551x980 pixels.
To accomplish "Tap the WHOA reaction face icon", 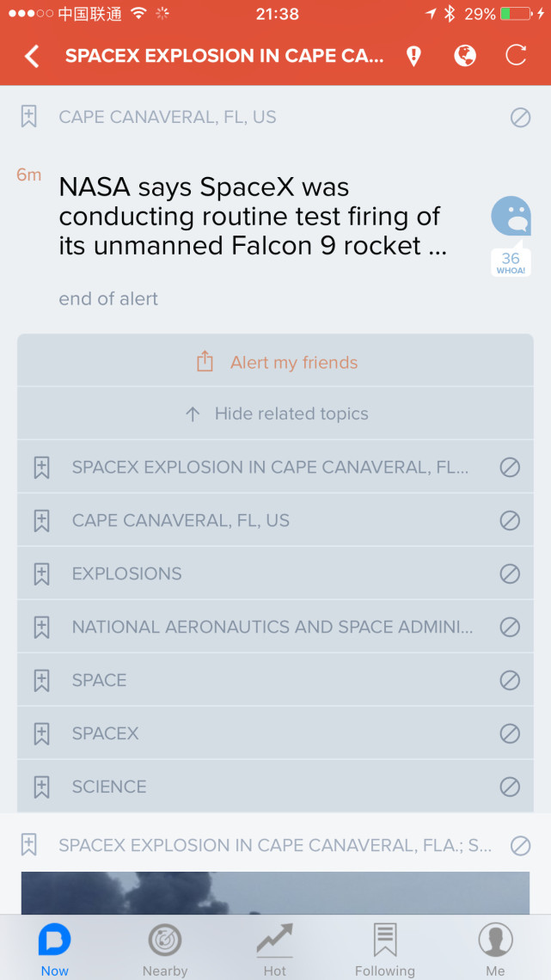I will [x=511, y=217].
